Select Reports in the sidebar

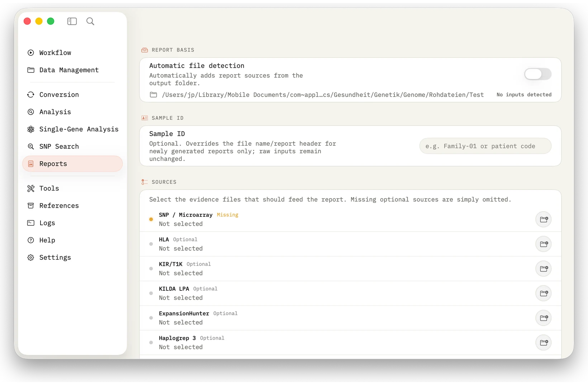[72, 164]
